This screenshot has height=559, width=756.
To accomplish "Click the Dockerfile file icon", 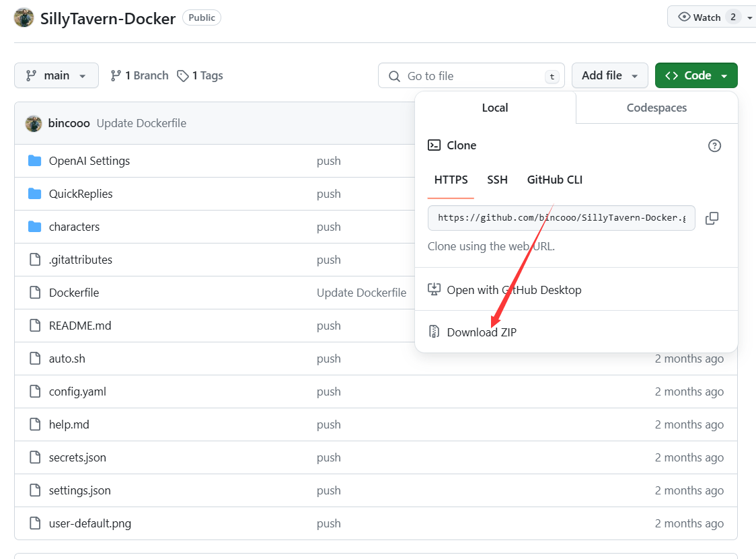I will pyautogui.click(x=35, y=293).
